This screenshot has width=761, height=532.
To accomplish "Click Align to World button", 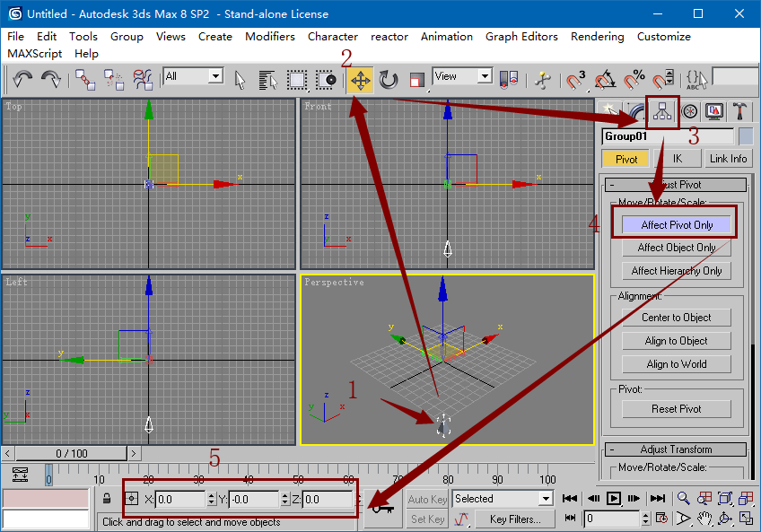I will (x=676, y=364).
